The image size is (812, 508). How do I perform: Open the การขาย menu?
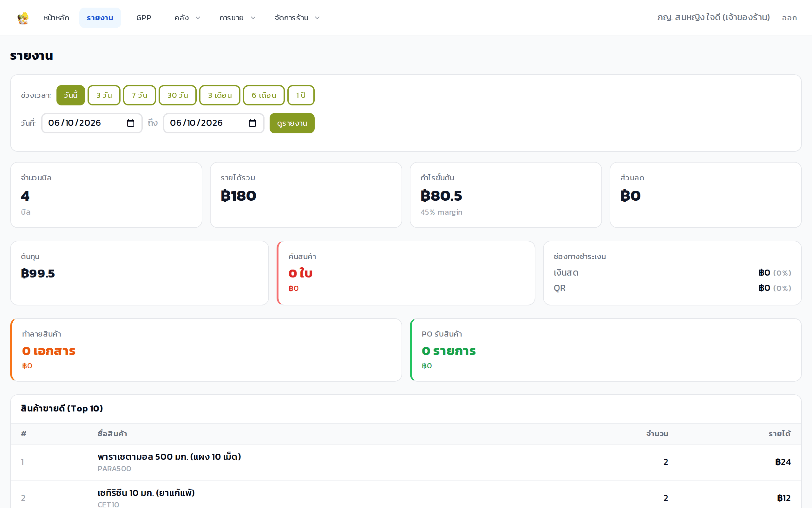pos(232,18)
